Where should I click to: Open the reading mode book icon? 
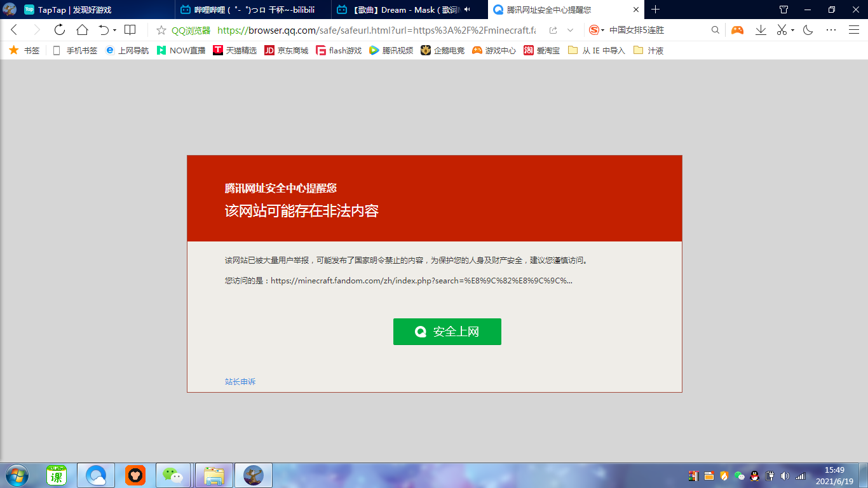coord(130,30)
